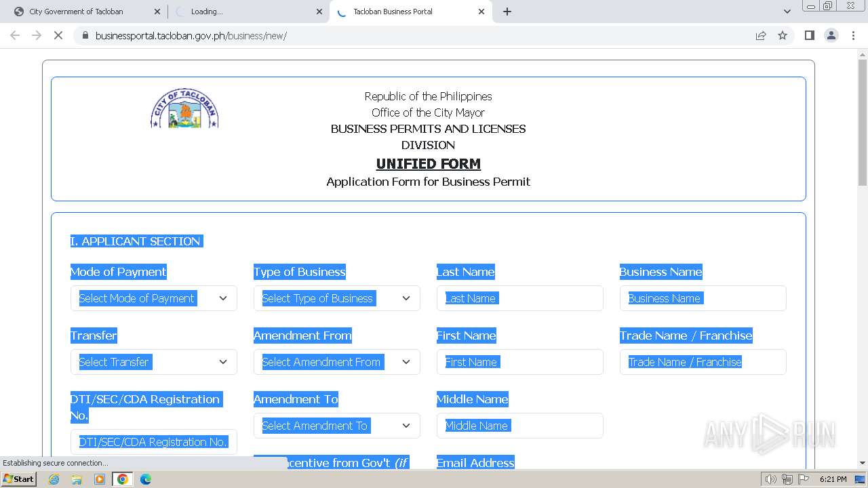This screenshot has width=868, height=488.
Task: Open Select Mode of Payment dropdown
Action: [x=154, y=298]
